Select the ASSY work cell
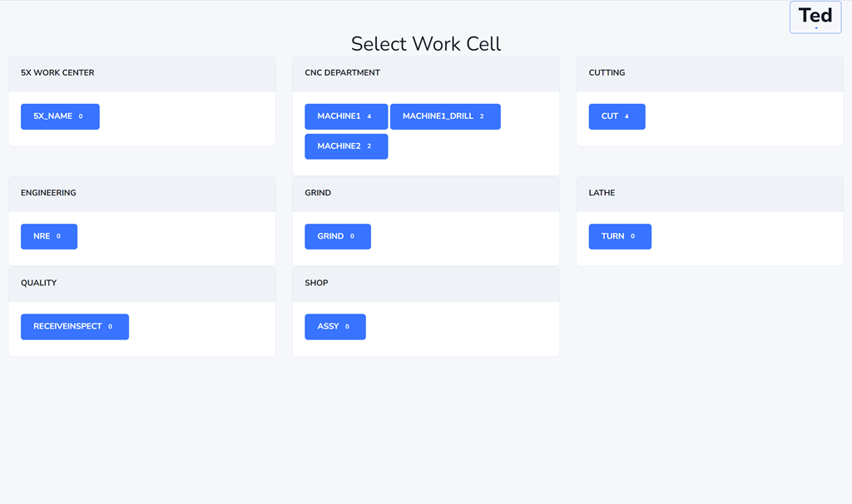Image resolution: width=852 pixels, height=504 pixels. [335, 327]
